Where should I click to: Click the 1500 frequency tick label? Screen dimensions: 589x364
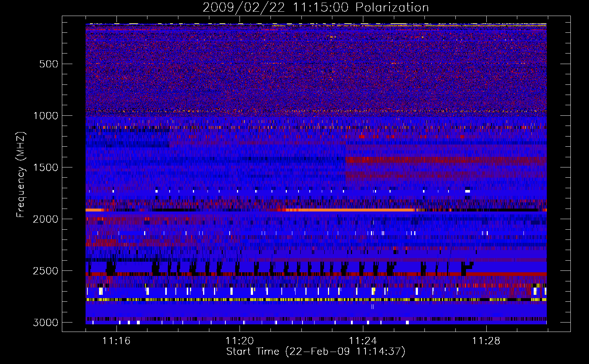[46, 167]
